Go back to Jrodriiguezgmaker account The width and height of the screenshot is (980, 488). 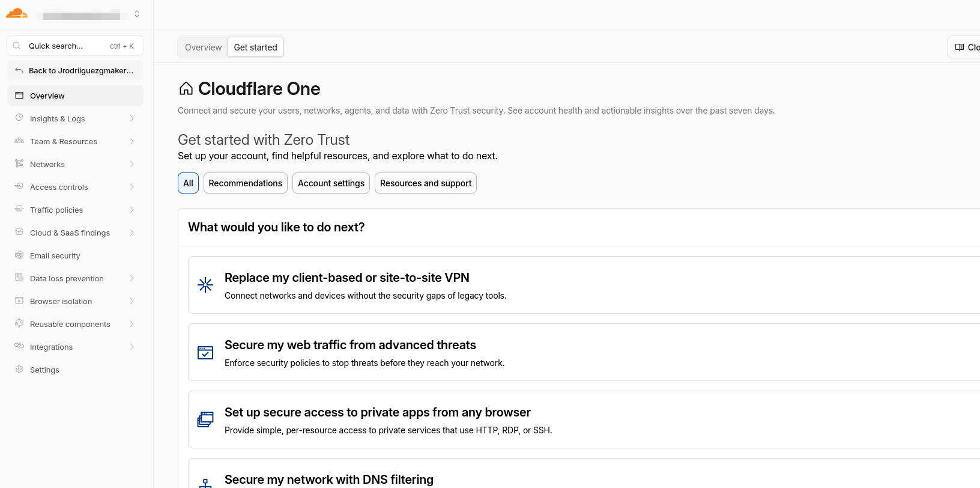pyautogui.click(x=75, y=70)
